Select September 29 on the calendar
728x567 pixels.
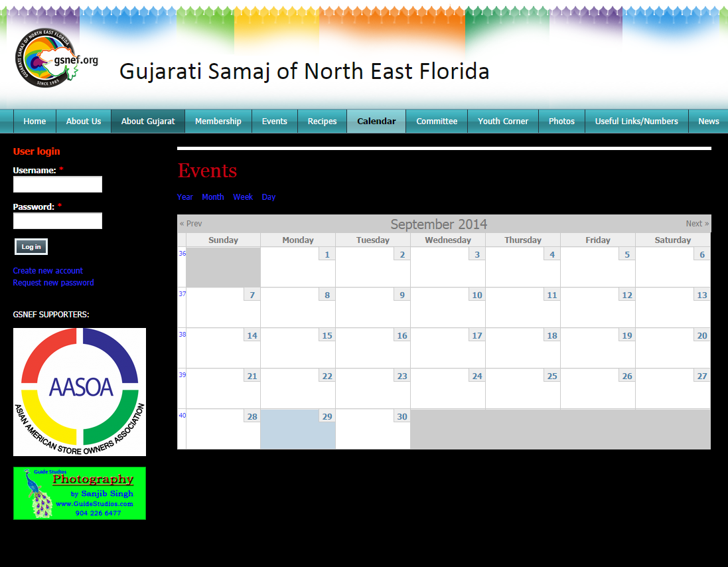coord(327,417)
